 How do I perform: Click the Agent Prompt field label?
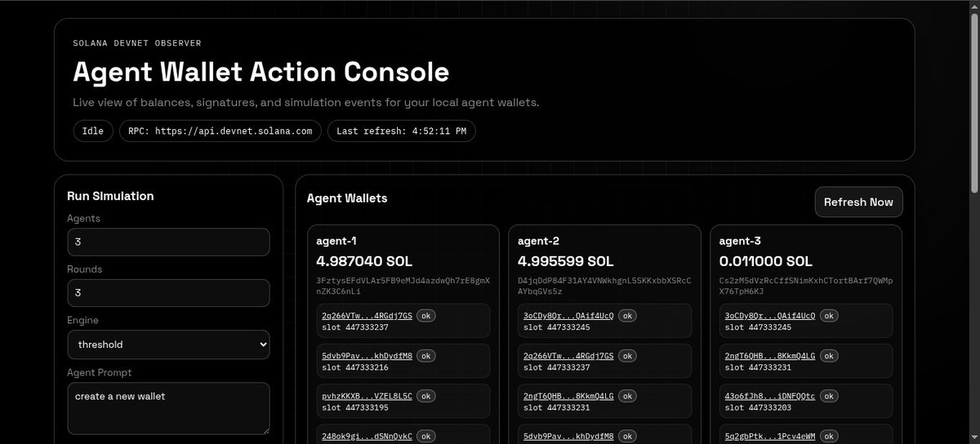(x=100, y=372)
